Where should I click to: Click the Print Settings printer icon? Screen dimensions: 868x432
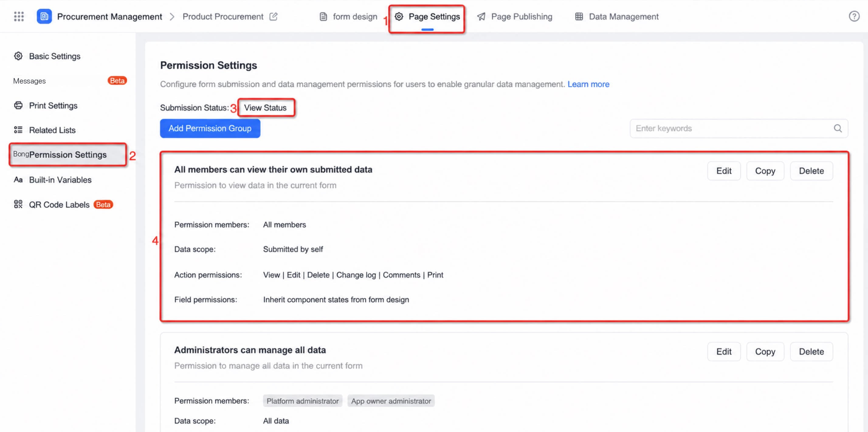pos(18,105)
